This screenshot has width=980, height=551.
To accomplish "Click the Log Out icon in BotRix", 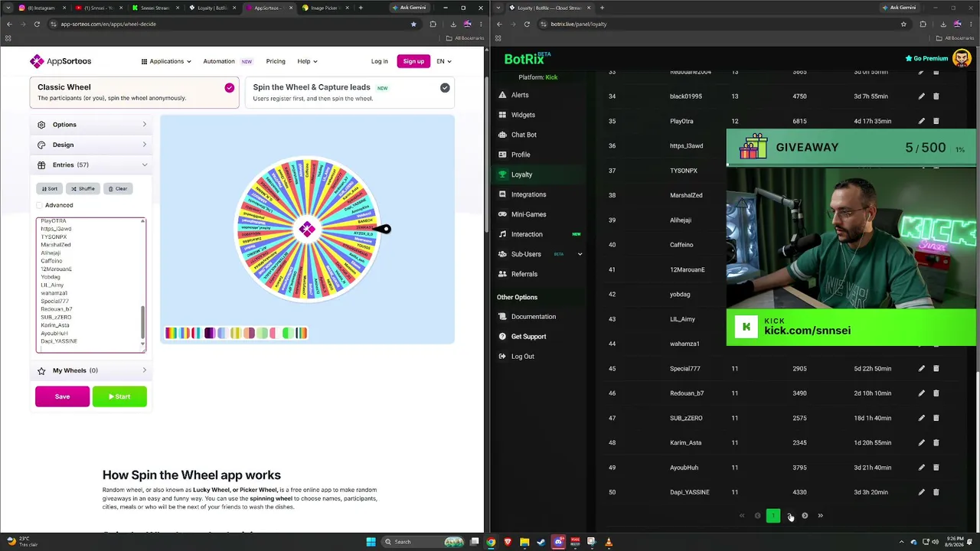I will pyautogui.click(x=502, y=357).
